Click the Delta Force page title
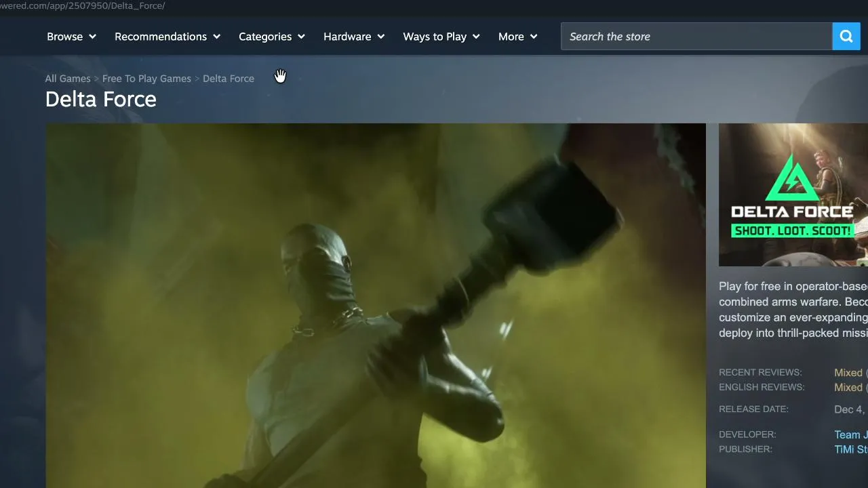Screen dimensions: 868x488 101,100
